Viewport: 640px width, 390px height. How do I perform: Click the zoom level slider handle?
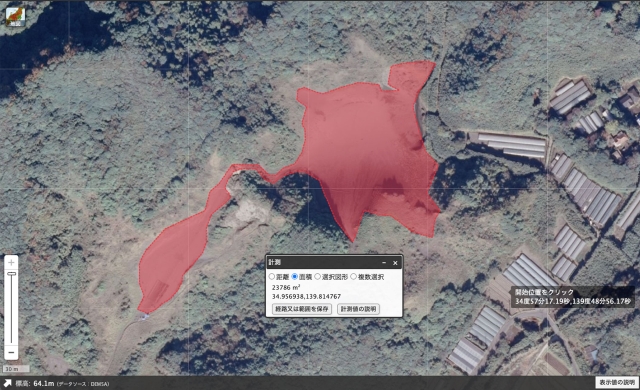coord(11,274)
